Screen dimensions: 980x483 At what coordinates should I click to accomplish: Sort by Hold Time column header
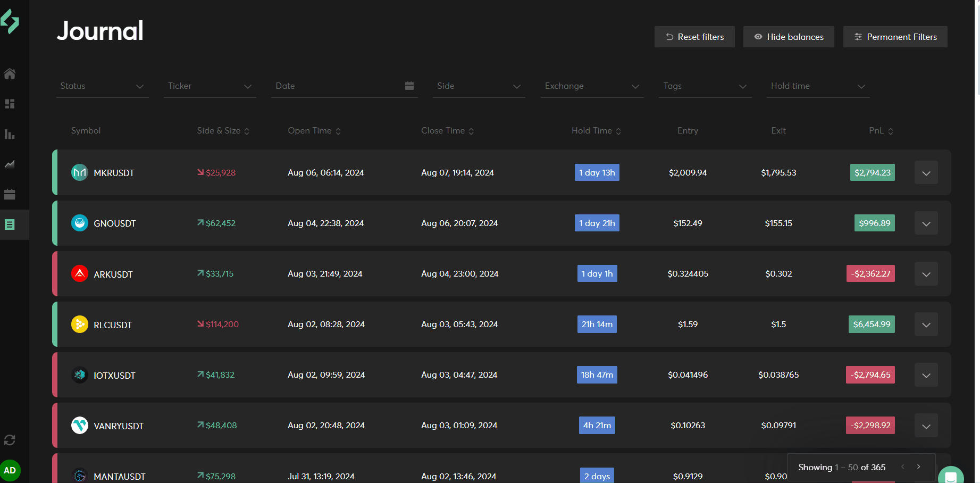click(596, 131)
